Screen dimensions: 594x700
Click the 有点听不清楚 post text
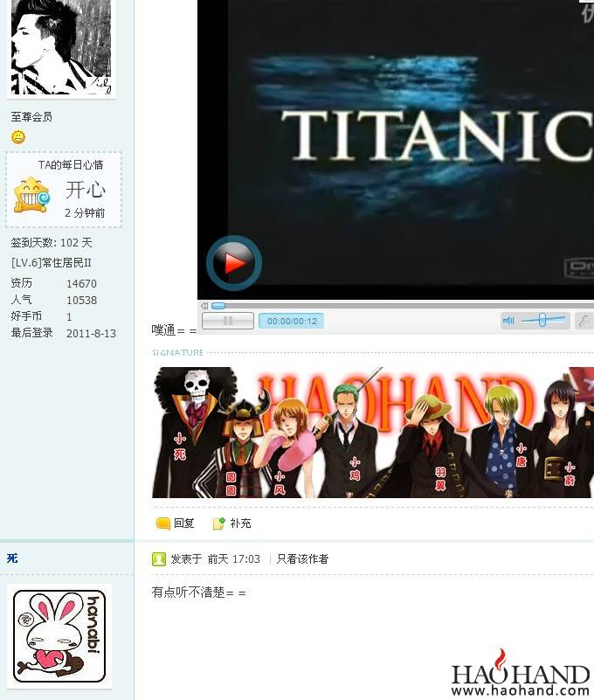198,593
